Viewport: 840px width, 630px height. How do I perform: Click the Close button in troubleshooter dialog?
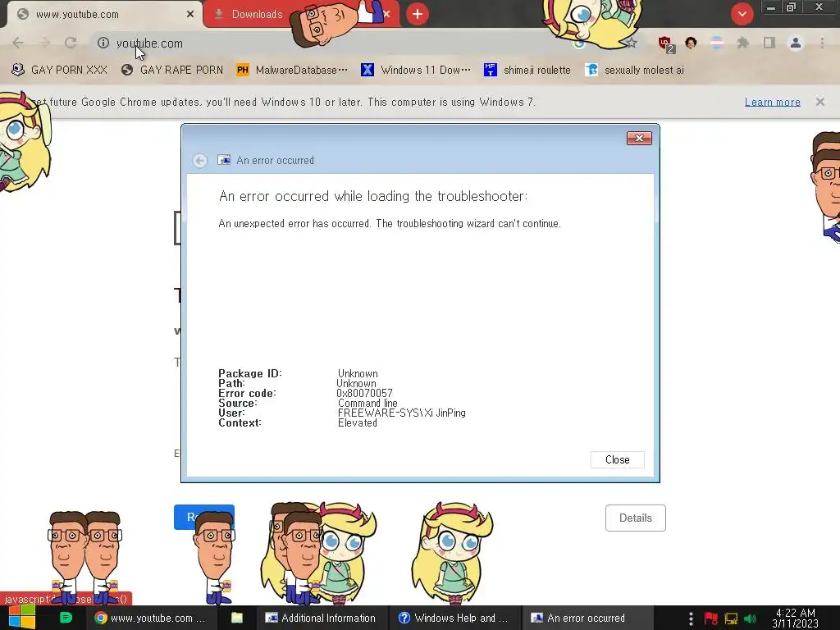(x=617, y=459)
